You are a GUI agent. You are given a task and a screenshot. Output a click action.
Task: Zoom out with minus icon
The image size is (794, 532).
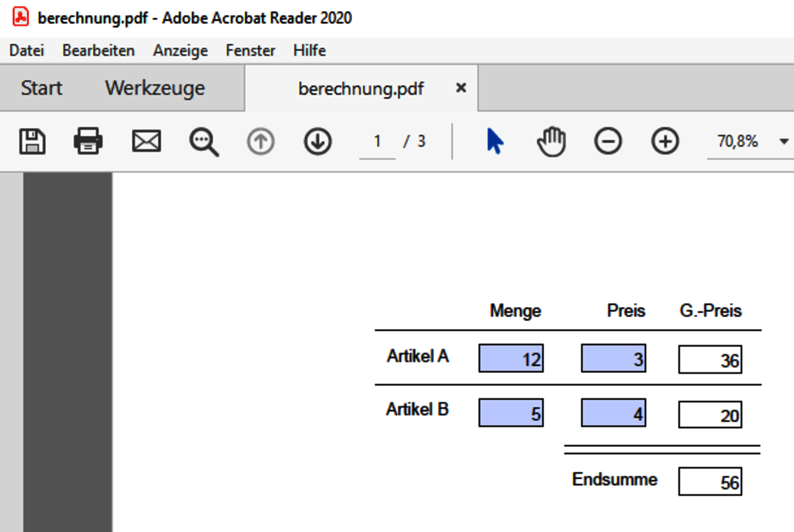(x=608, y=142)
